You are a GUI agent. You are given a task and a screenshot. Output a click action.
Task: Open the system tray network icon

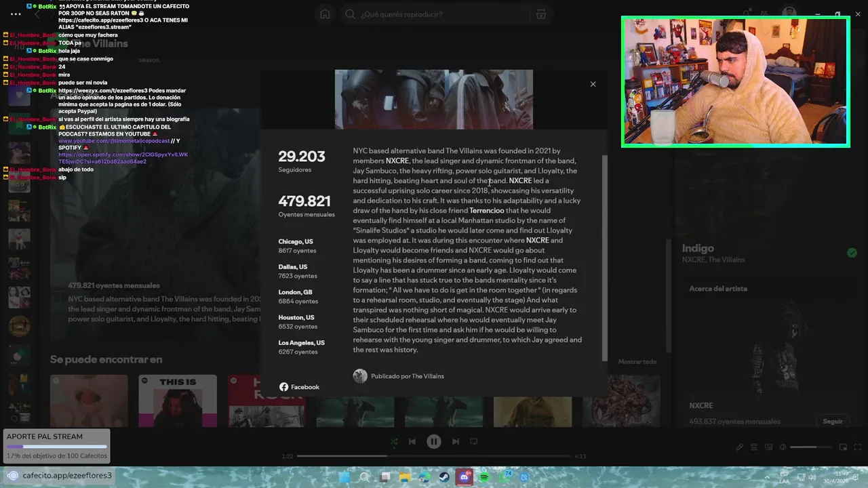pos(801,478)
